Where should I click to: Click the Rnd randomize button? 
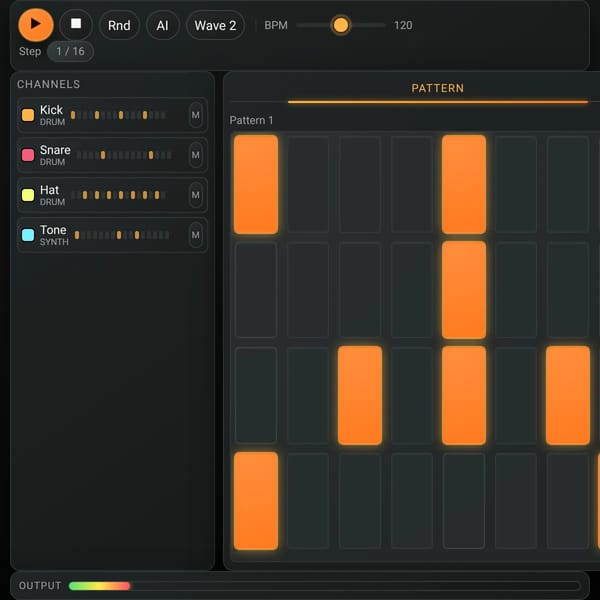[119, 26]
